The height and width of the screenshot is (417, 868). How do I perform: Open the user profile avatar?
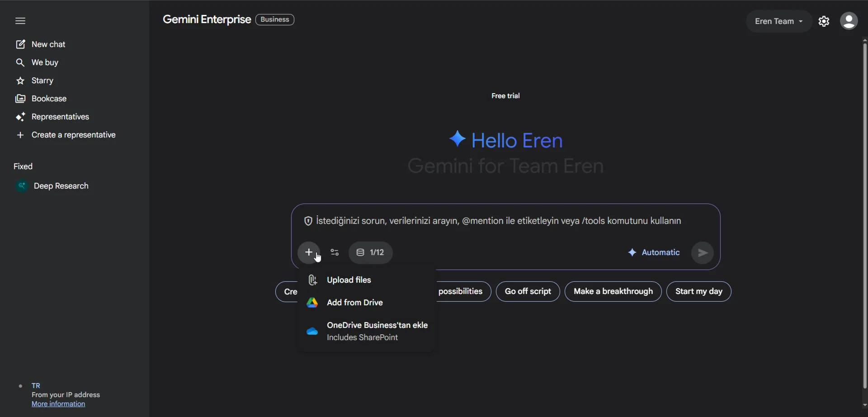[x=849, y=21]
